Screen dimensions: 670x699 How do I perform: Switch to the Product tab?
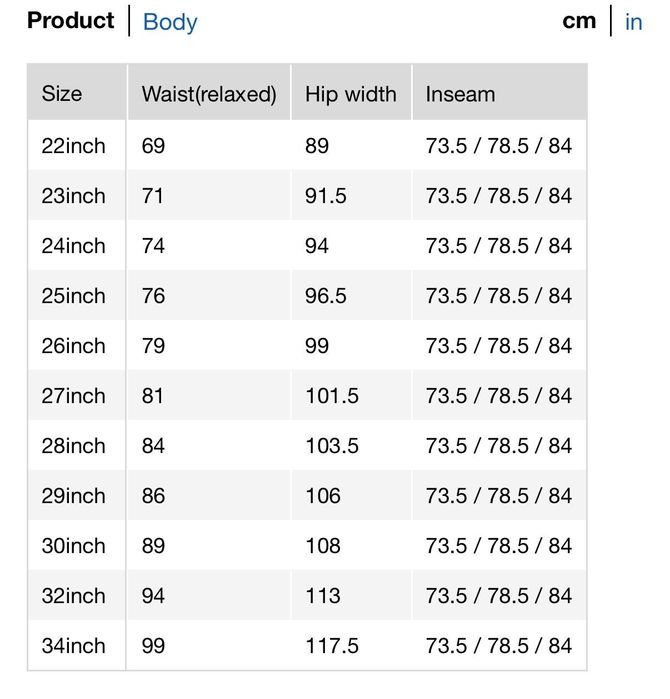(70, 21)
